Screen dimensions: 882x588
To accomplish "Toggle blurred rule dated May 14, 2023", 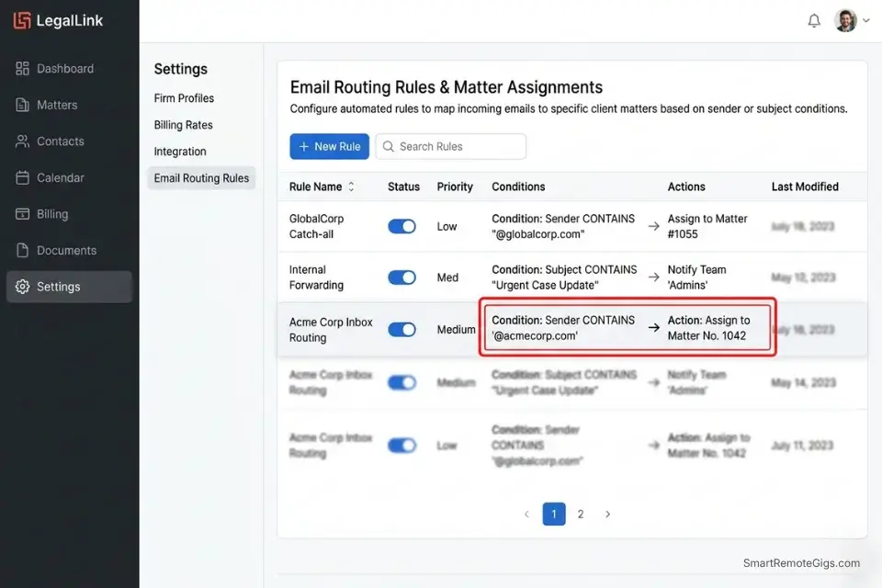I will [x=401, y=382].
